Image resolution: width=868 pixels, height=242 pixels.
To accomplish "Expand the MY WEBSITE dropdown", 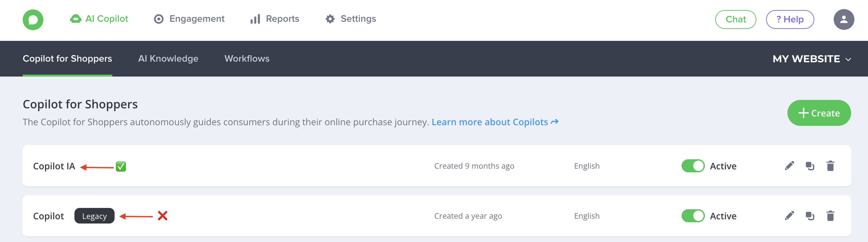I will [811, 59].
